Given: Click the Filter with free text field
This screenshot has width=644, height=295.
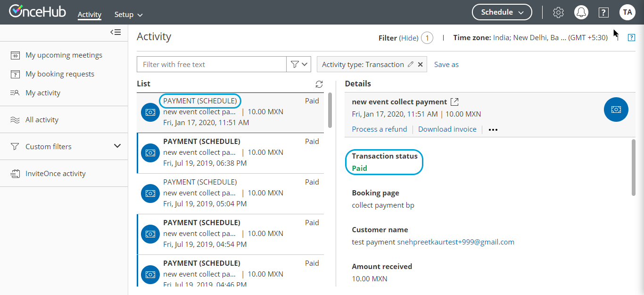Looking at the screenshot, I should pos(211,65).
